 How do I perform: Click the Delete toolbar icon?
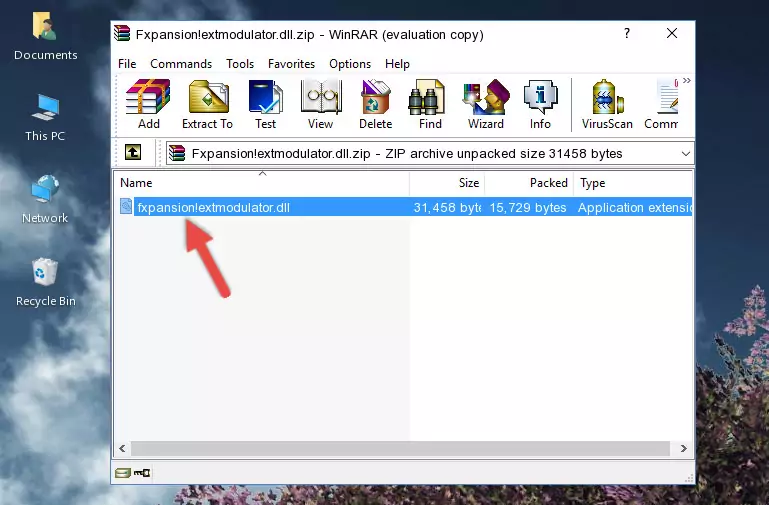[376, 104]
